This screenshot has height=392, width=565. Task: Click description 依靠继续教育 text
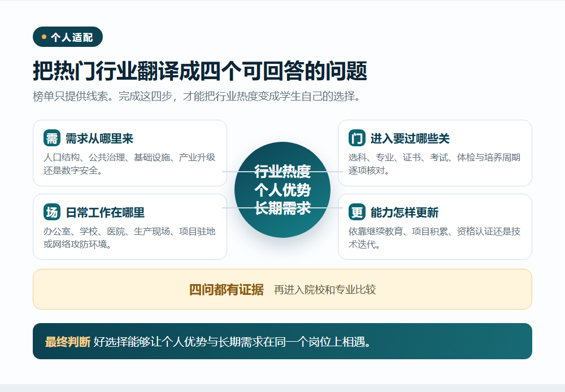[x=434, y=237]
